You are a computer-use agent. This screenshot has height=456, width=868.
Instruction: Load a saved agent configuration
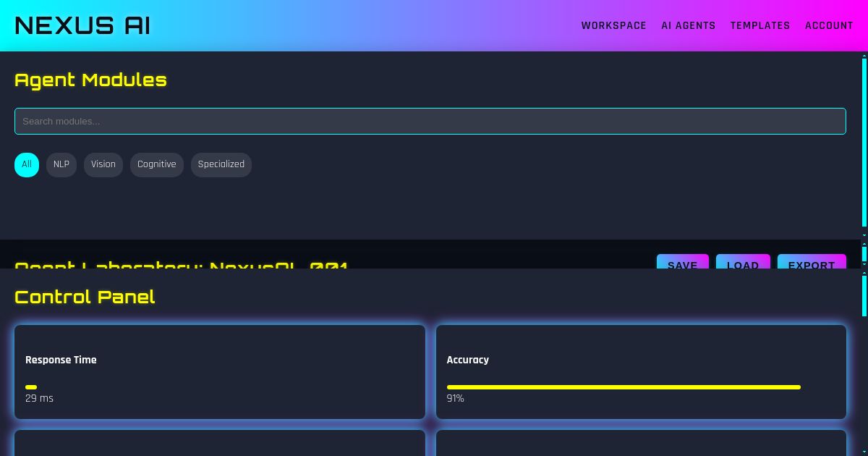tap(743, 266)
